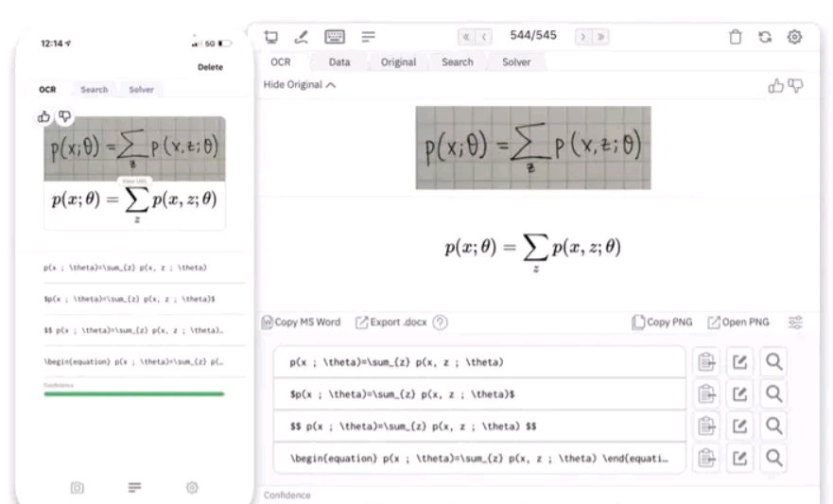Open the desktop Search tab
The height and width of the screenshot is (504, 833).
(458, 62)
